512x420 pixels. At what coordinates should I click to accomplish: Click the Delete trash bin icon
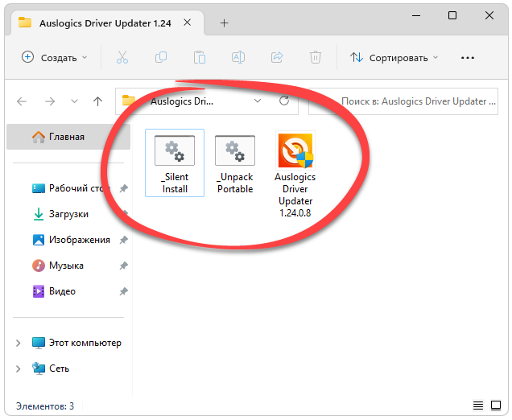(316, 57)
